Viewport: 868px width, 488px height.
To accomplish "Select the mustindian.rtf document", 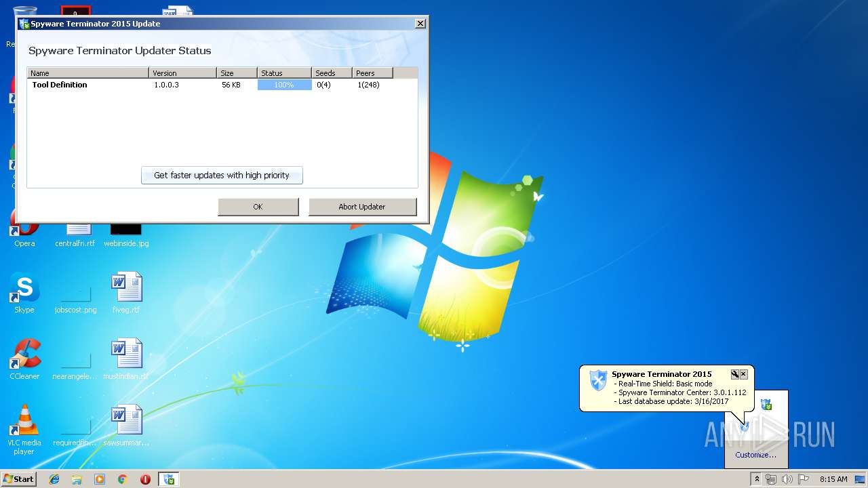I will 126,359.
